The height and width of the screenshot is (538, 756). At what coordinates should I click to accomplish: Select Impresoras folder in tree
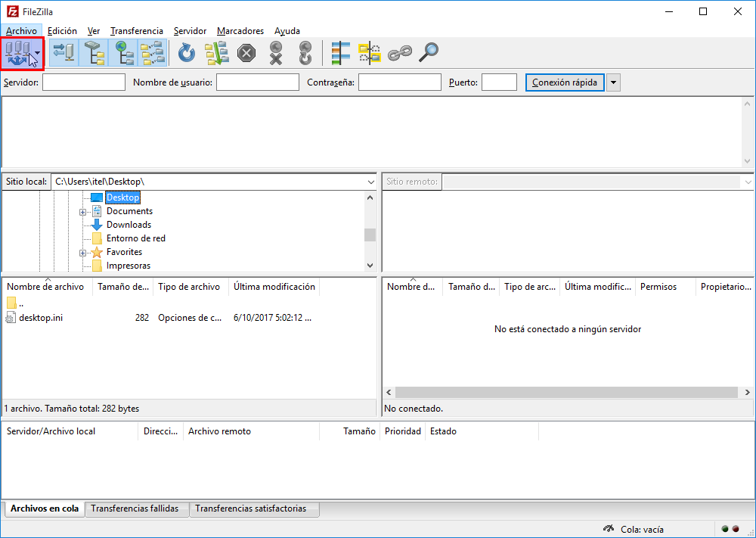pyautogui.click(x=129, y=266)
